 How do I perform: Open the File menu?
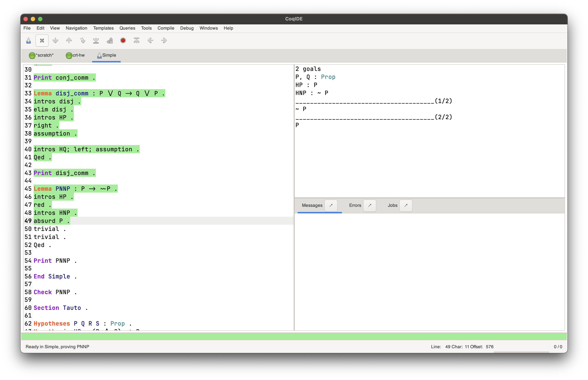27,28
